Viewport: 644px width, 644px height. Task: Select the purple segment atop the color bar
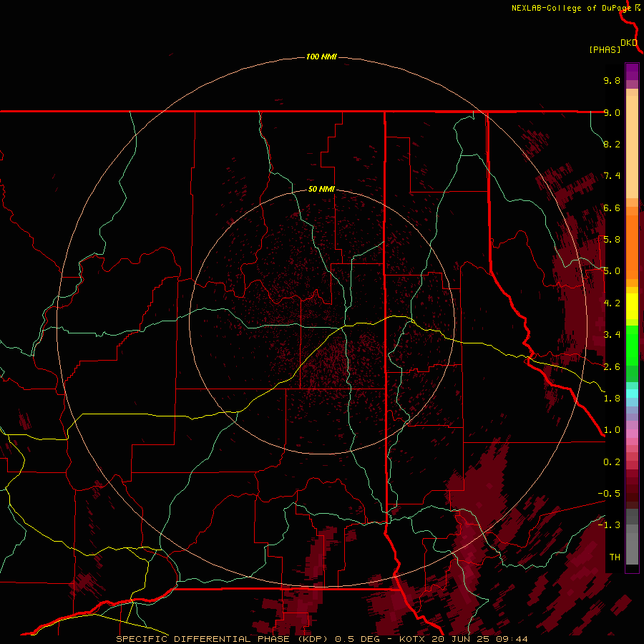point(632,72)
